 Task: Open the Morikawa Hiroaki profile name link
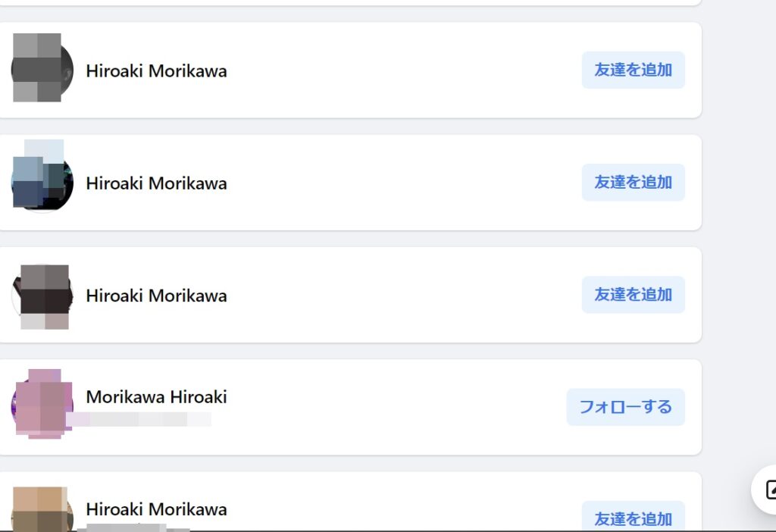156,397
